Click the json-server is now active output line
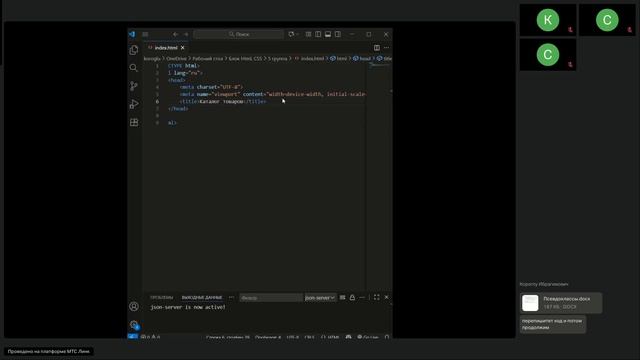 pyautogui.click(x=188, y=307)
